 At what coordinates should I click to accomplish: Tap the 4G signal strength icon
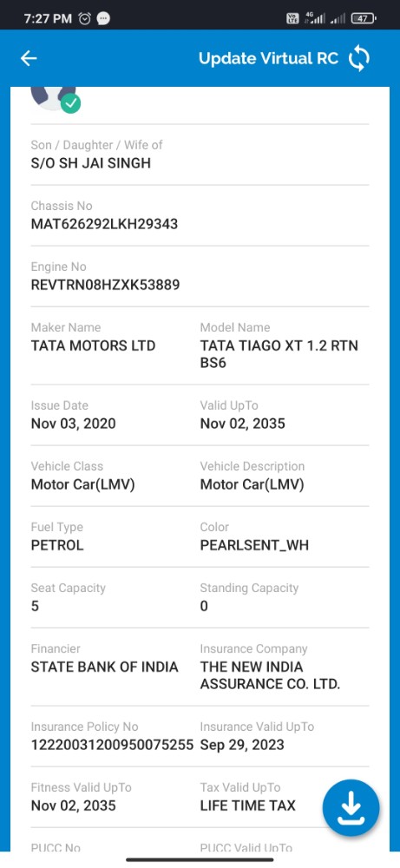pos(315,18)
